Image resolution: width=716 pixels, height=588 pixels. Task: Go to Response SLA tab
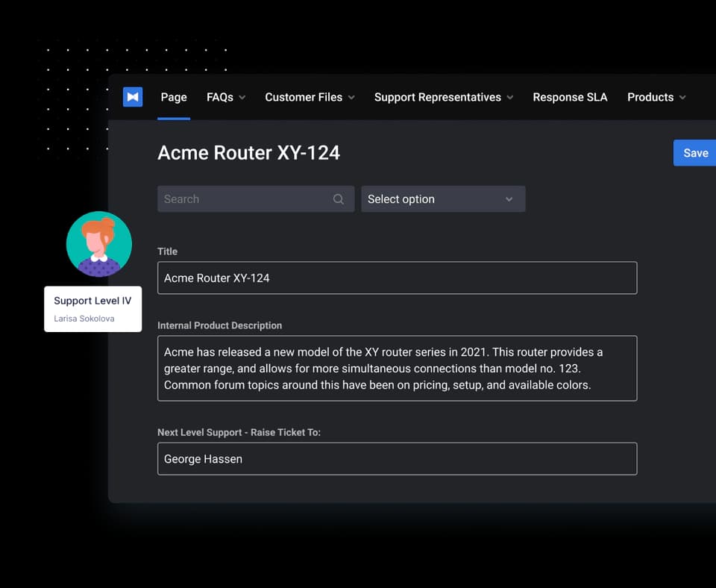[x=570, y=97]
